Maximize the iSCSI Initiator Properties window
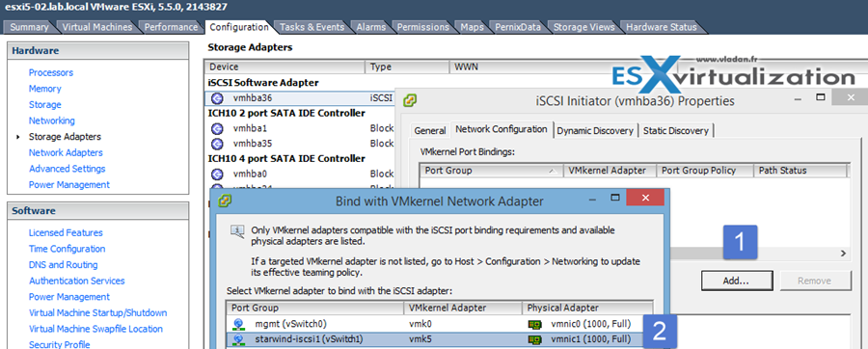The width and height of the screenshot is (868, 349). pos(821,96)
